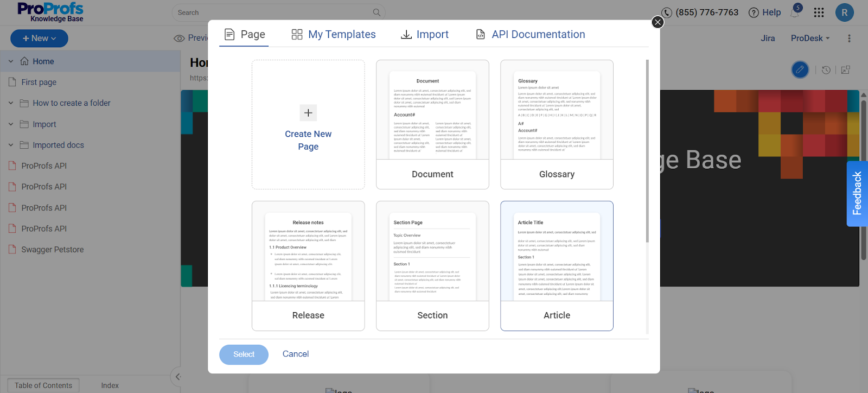Select Home in the sidebar
The image size is (868, 393).
point(43,61)
